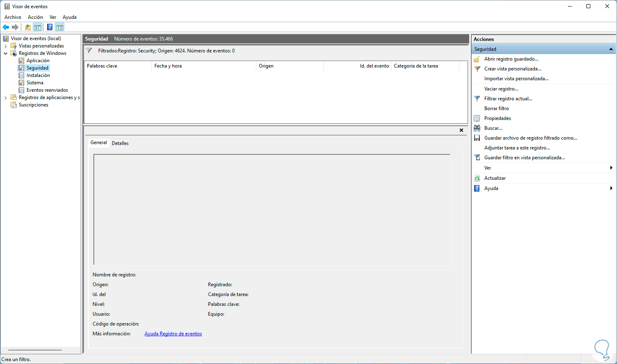Switch to the Detalles tab
The image size is (617, 364).
click(120, 143)
